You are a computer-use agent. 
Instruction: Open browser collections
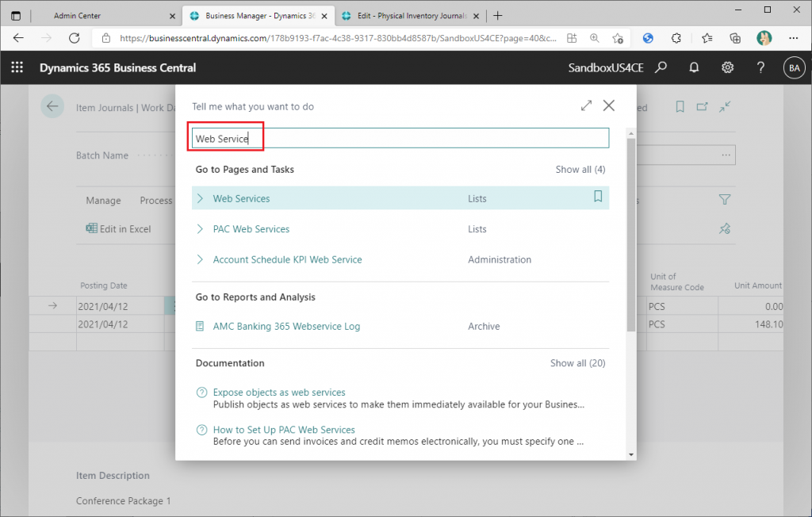pyautogui.click(x=735, y=38)
